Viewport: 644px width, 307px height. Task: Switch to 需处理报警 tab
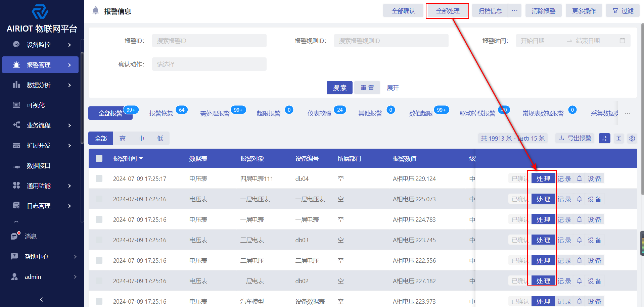[x=215, y=113]
